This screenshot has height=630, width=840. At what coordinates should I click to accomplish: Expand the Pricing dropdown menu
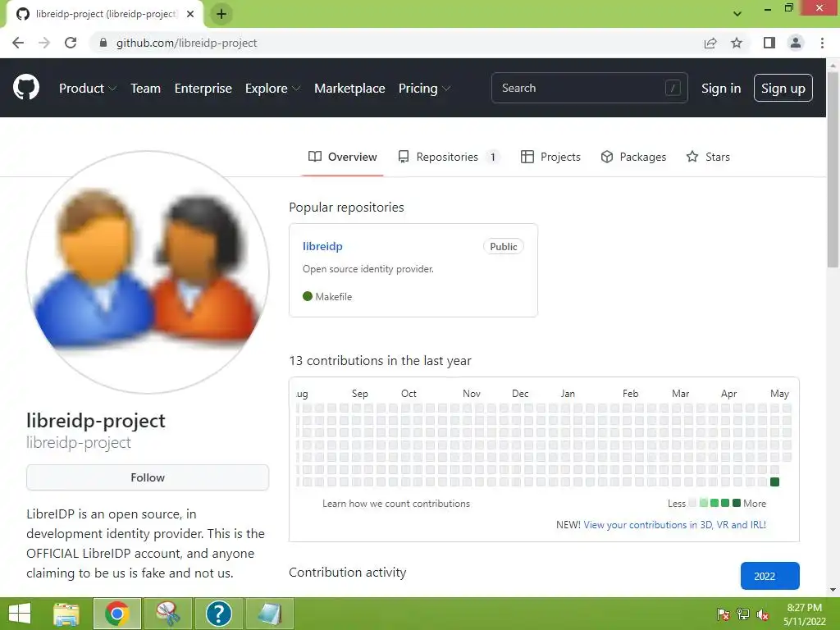(x=424, y=89)
